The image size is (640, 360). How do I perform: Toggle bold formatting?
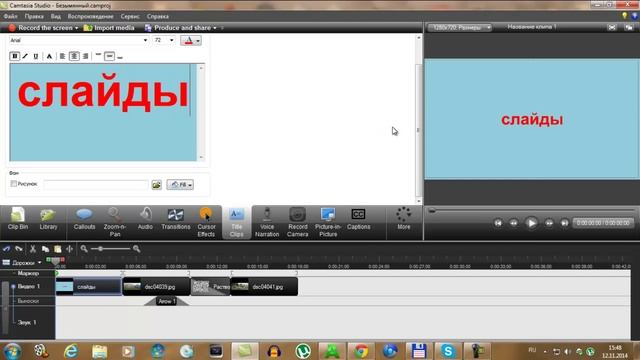14,56
